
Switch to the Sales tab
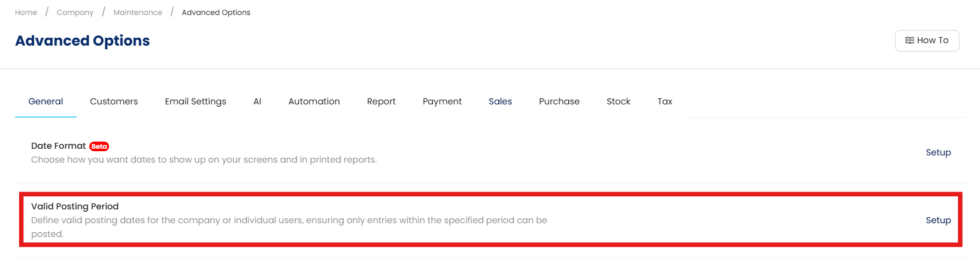click(x=500, y=101)
